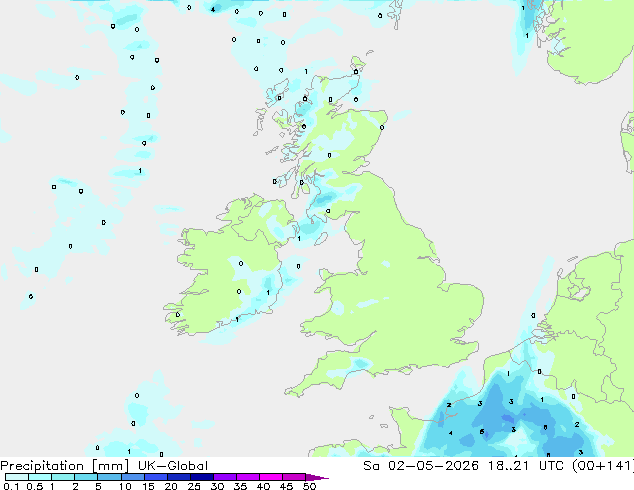This screenshot has width=634, height=490.
Task: Click the 0.5–1 mm legend color swatch
Action: [40, 477]
